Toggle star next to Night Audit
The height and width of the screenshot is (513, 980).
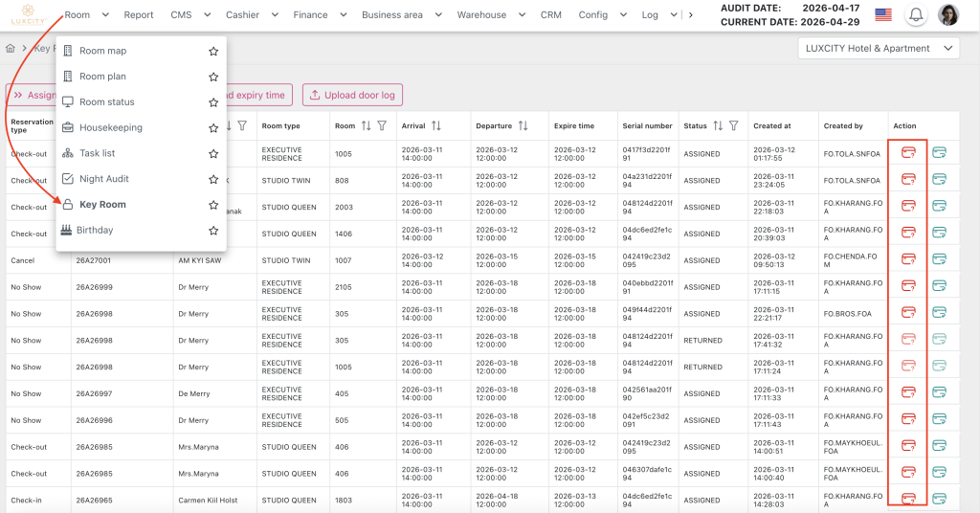[213, 179]
